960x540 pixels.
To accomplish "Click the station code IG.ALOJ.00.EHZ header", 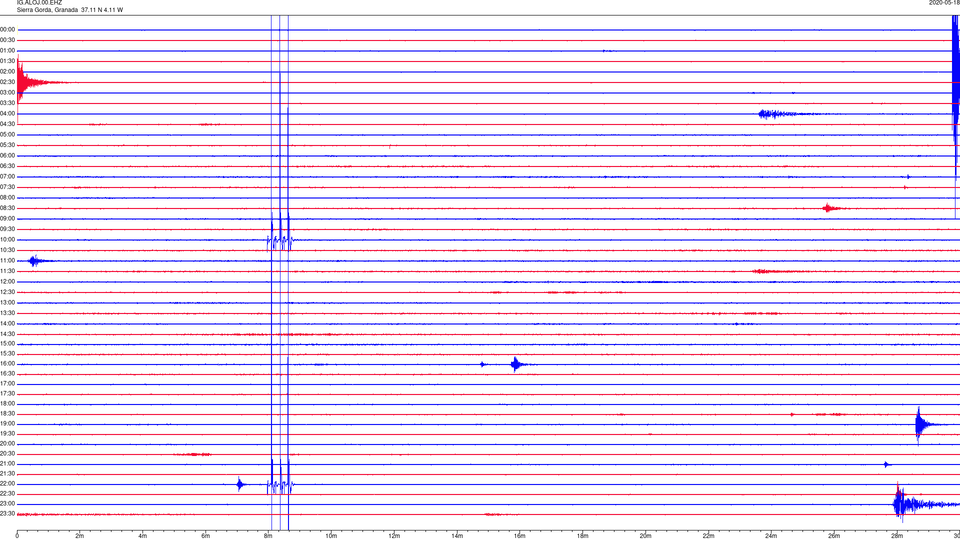I will point(39,3).
